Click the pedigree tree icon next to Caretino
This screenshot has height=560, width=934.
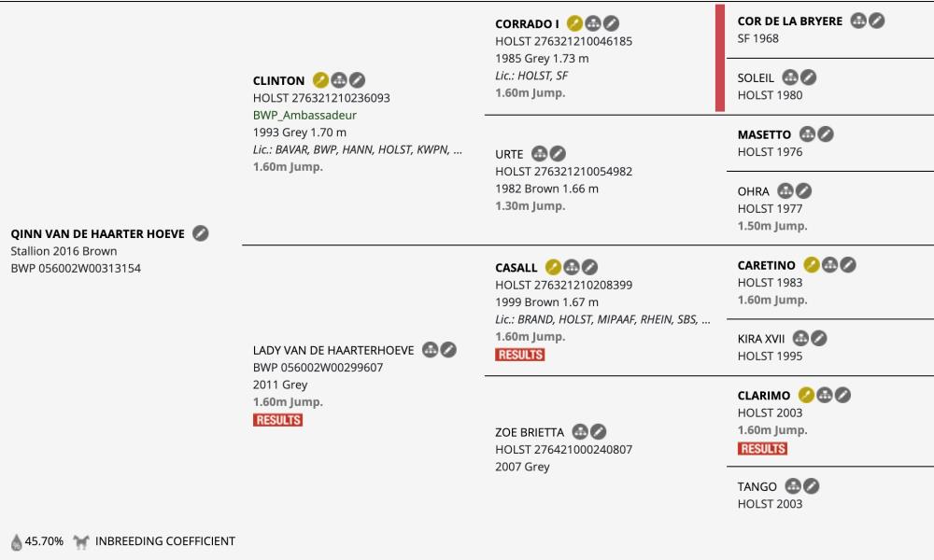pos(829,265)
